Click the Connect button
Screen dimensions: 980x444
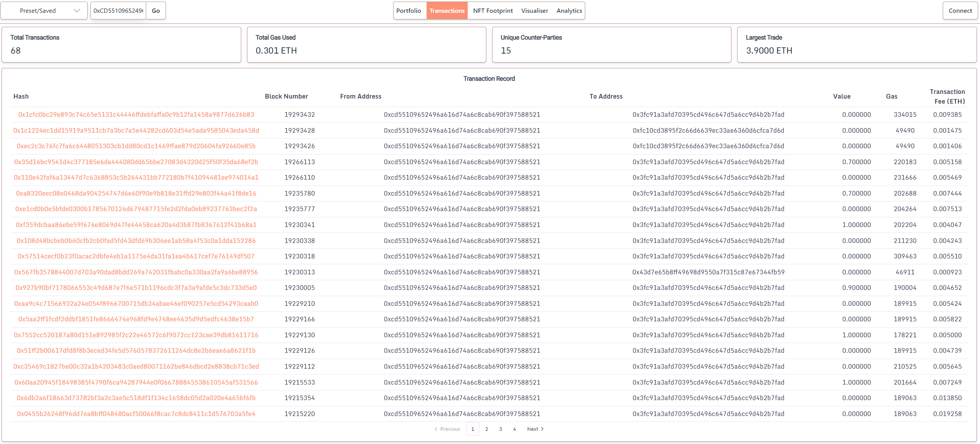[959, 10]
